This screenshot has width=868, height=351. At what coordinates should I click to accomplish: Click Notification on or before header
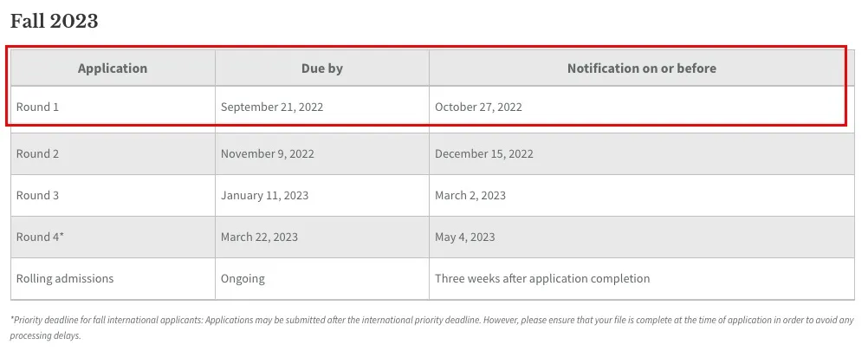[641, 68]
